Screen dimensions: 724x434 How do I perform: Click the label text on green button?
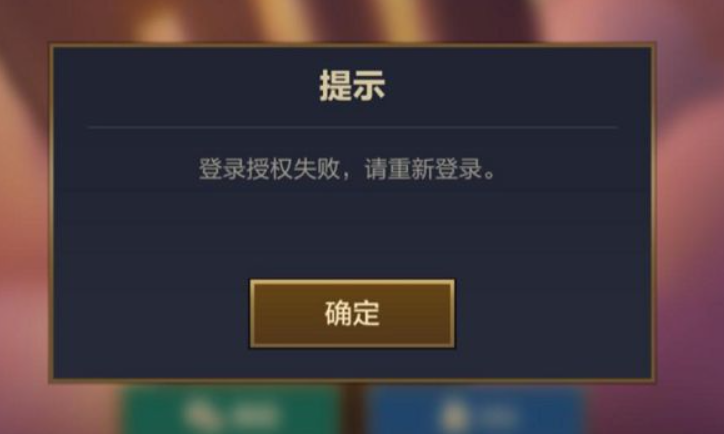[x=255, y=415]
